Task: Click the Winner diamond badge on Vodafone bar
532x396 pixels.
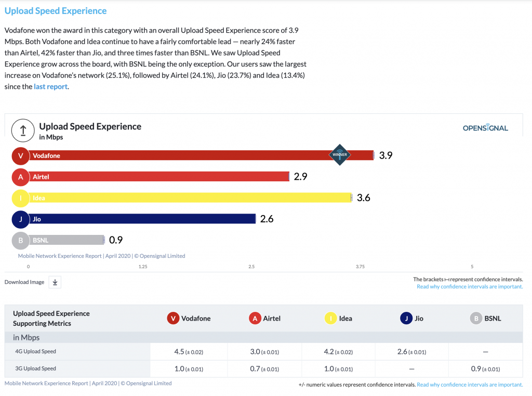Action: pyautogui.click(x=340, y=155)
